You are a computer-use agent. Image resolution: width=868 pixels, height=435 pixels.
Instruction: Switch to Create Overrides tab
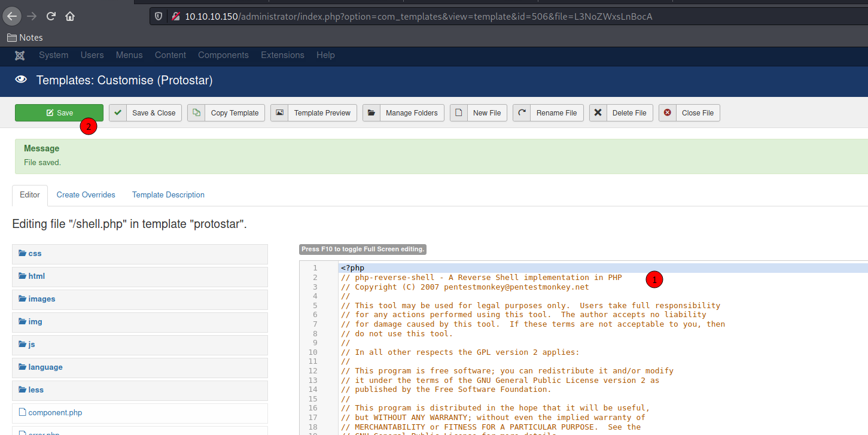tap(86, 195)
